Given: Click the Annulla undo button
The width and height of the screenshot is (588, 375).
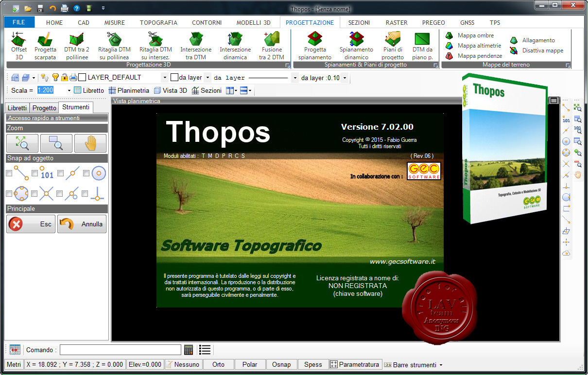Looking at the screenshot, I should click(x=82, y=224).
